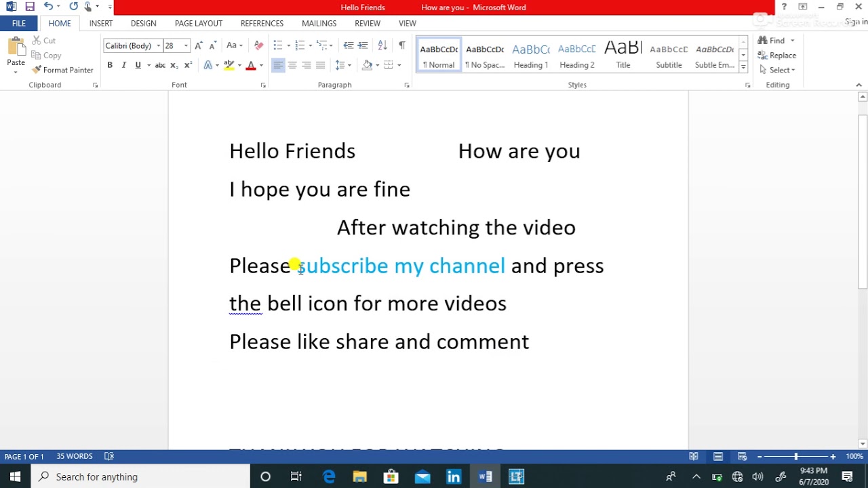868x488 pixels.
Task: Toggle Underline formatting
Action: [138, 65]
